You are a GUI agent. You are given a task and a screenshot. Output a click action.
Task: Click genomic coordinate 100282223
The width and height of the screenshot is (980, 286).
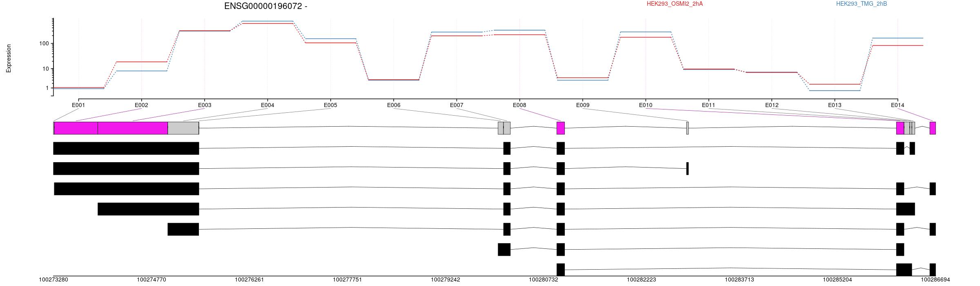click(x=641, y=280)
